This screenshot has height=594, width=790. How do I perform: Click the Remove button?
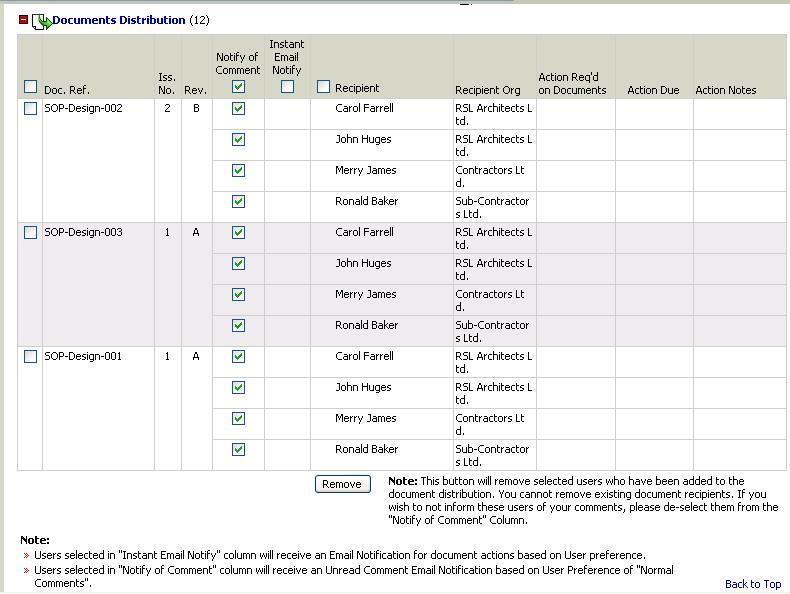tap(343, 484)
